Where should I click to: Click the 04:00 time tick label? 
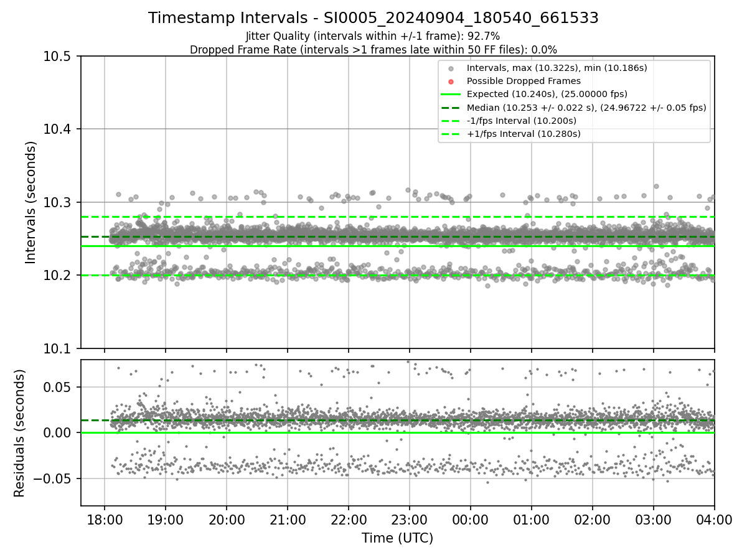click(715, 519)
